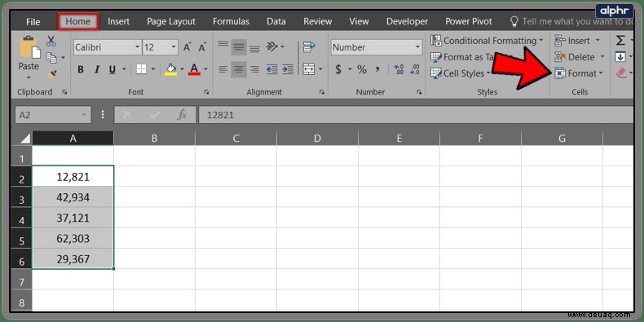This screenshot has height=322, width=644.
Task: Click the Name Box showing A2
Action: 53,115
